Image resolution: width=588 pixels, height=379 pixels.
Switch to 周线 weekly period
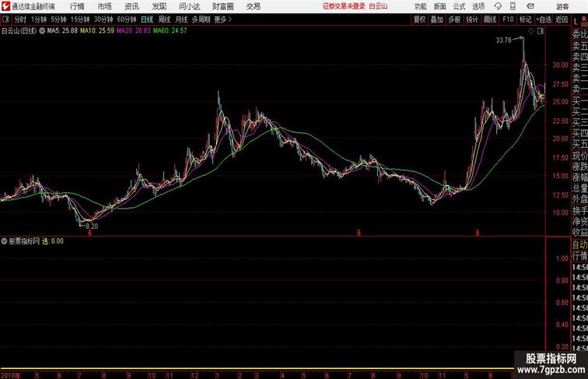pyautogui.click(x=164, y=19)
